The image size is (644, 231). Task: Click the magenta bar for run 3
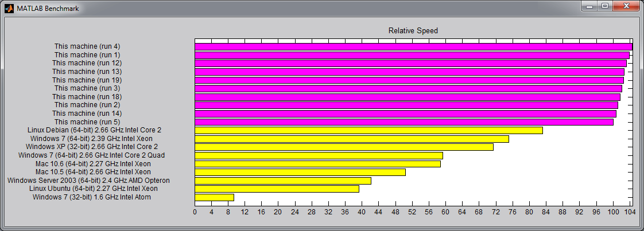pos(408,89)
